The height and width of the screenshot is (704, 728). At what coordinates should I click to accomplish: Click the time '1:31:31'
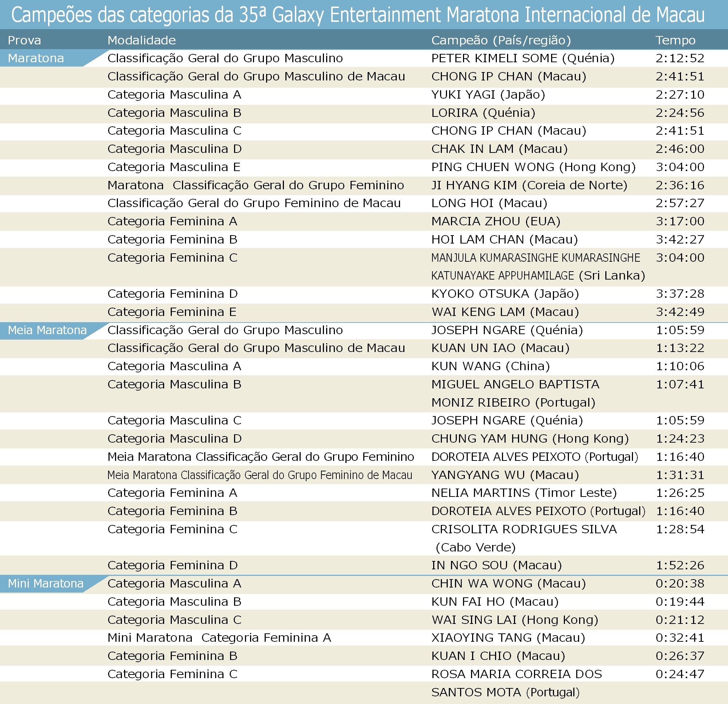[x=680, y=475]
